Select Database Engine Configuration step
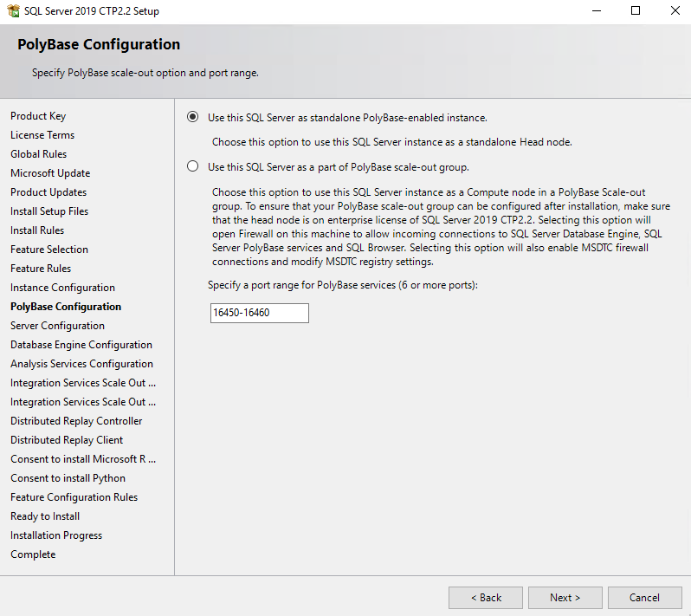Image resolution: width=691 pixels, height=616 pixels. [x=81, y=344]
